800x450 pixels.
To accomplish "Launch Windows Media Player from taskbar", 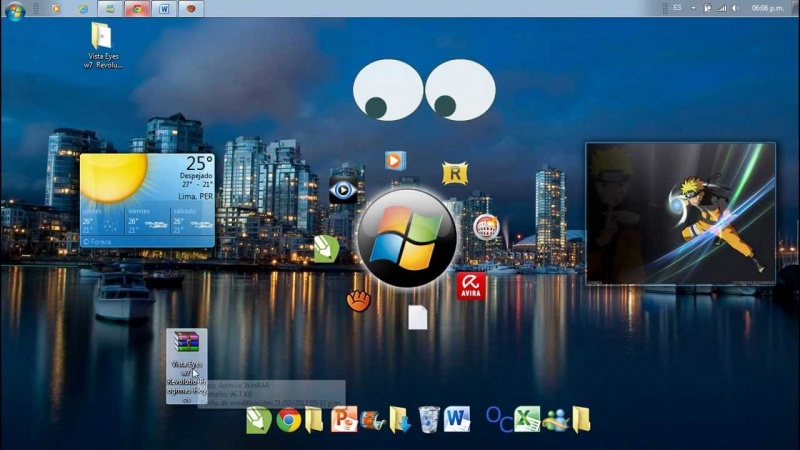I will 56,9.
